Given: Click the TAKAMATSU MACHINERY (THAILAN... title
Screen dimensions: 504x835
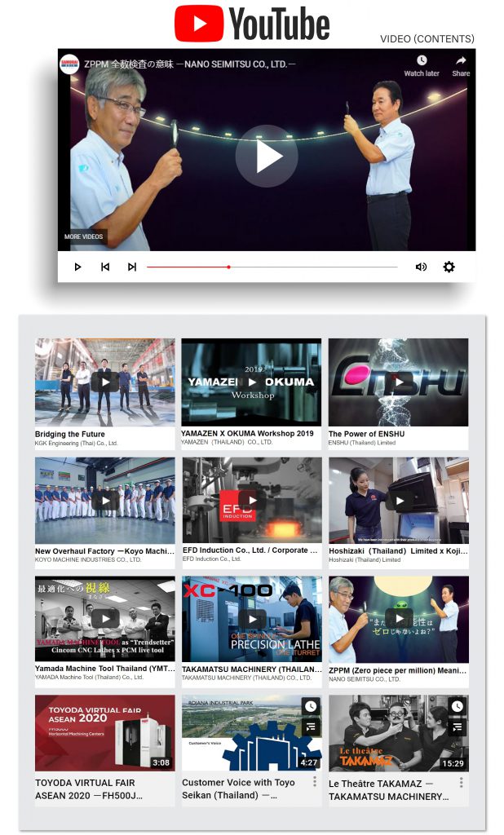Looking at the screenshot, I should [x=252, y=669].
